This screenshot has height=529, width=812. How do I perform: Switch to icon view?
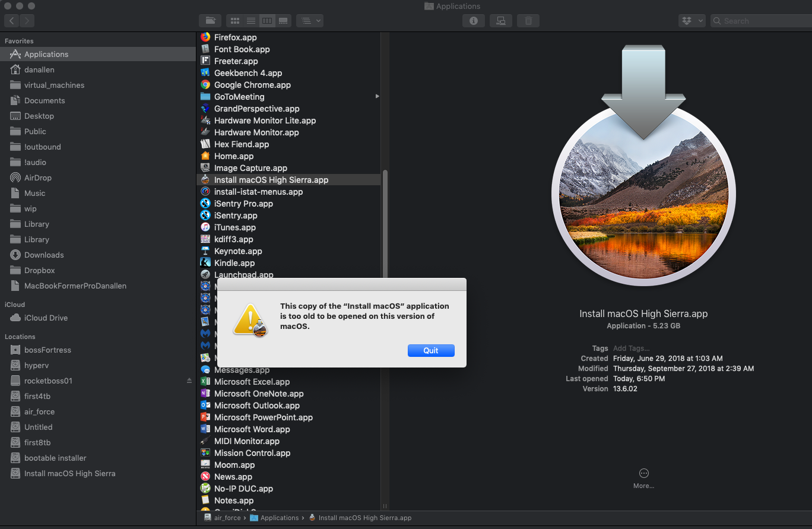coord(235,21)
